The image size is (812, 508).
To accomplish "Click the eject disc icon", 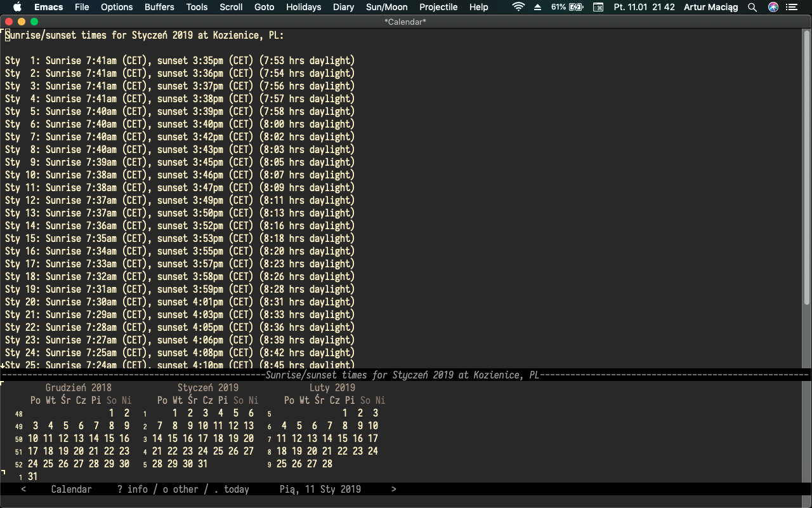I will (537, 7).
